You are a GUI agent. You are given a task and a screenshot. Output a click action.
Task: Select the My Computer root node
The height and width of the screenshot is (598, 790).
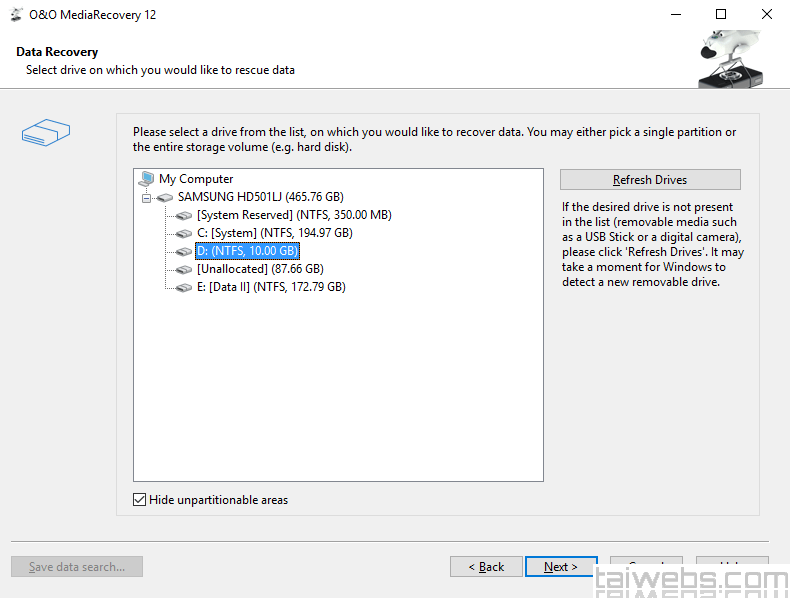[196, 179]
